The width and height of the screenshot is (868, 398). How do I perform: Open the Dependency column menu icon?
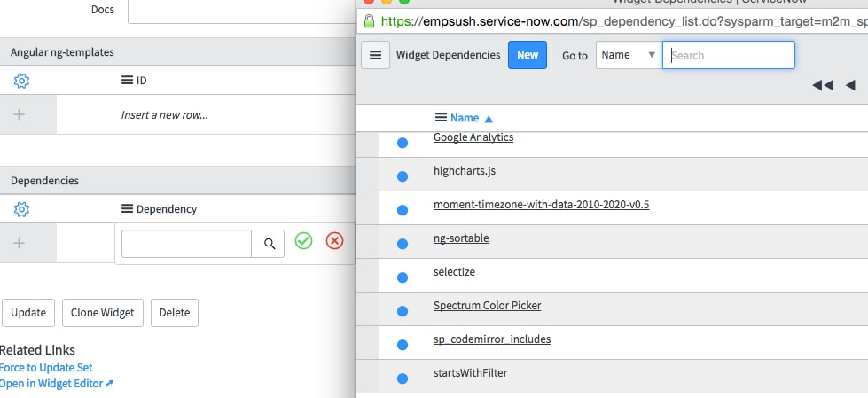(x=127, y=208)
